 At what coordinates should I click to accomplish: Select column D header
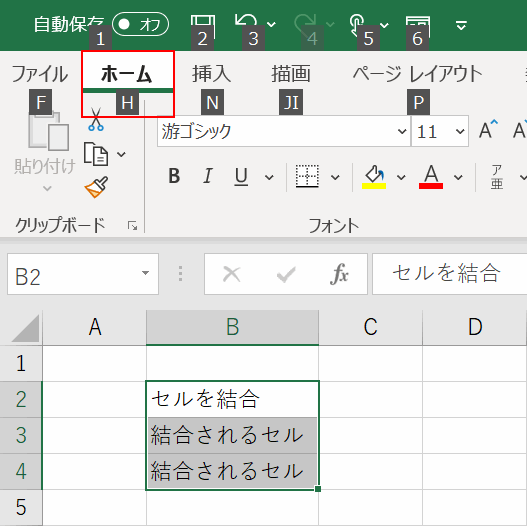tap(475, 327)
